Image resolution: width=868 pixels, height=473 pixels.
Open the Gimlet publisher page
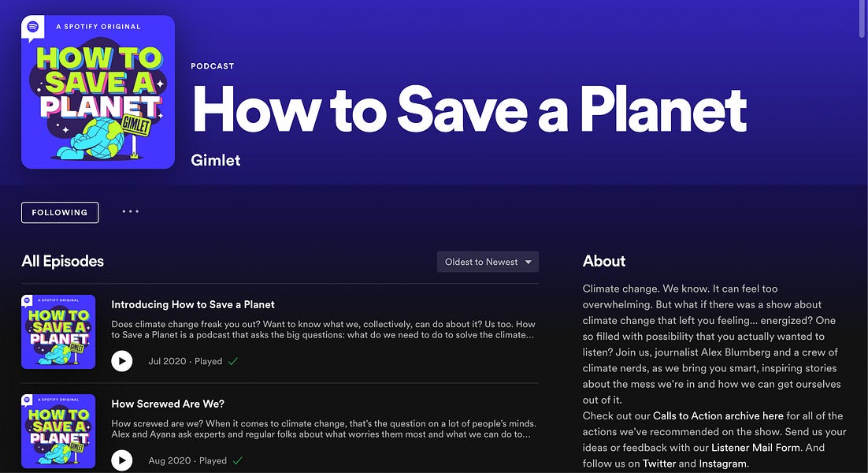coord(215,160)
